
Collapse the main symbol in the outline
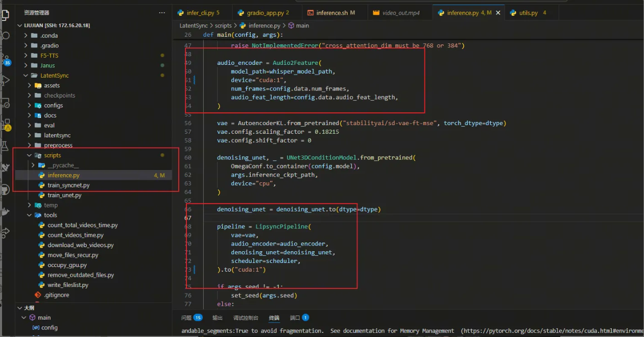[24, 318]
